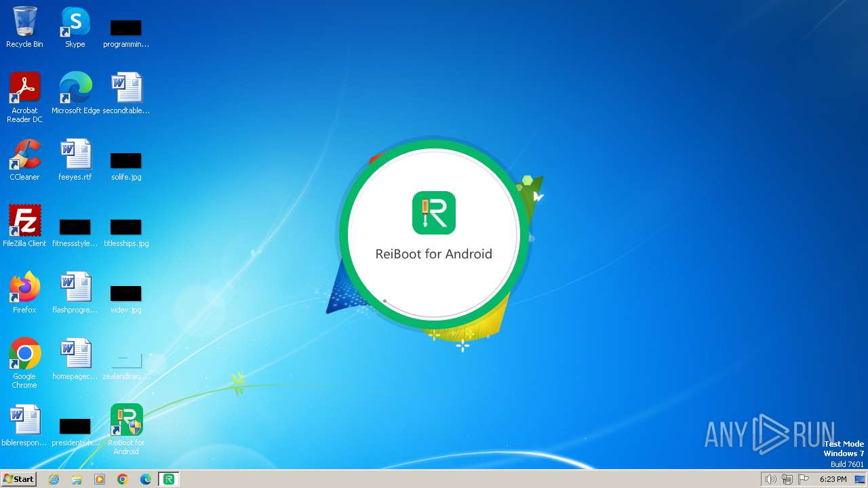Image resolution: width=868 pixels, height=488 pixels.
Task: Click the ReiBoot splash screen logo
Action: pos(434,213)
